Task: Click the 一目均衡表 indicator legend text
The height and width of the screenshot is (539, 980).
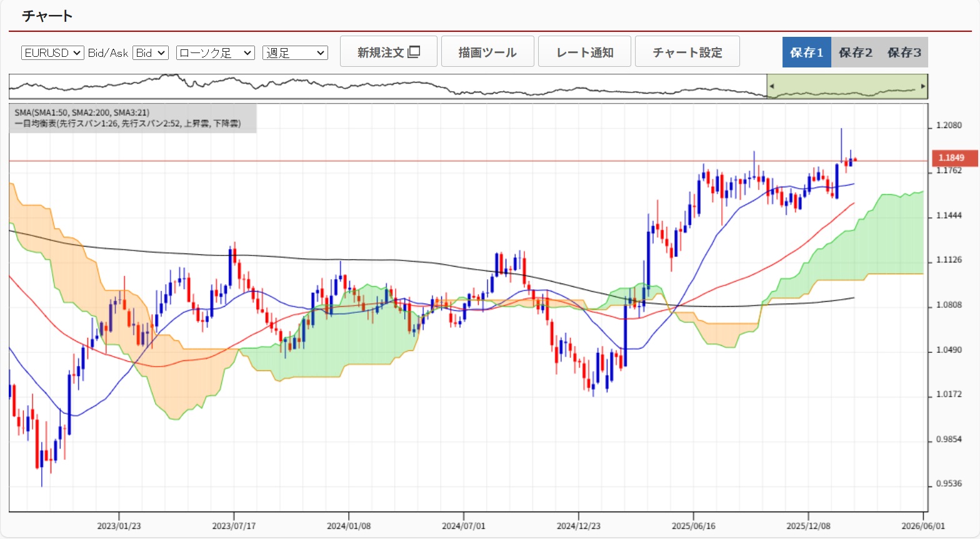Action: tap(127, 124)
